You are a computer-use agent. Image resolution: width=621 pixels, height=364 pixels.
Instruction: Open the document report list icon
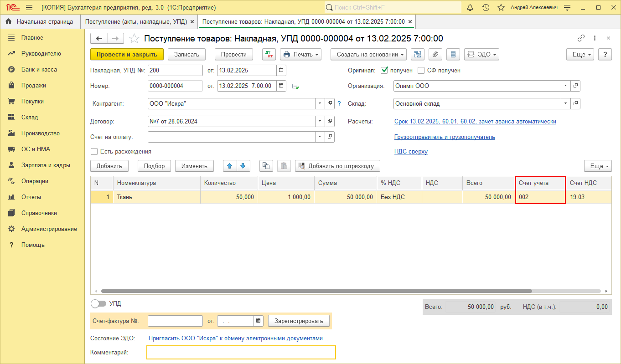453,54
